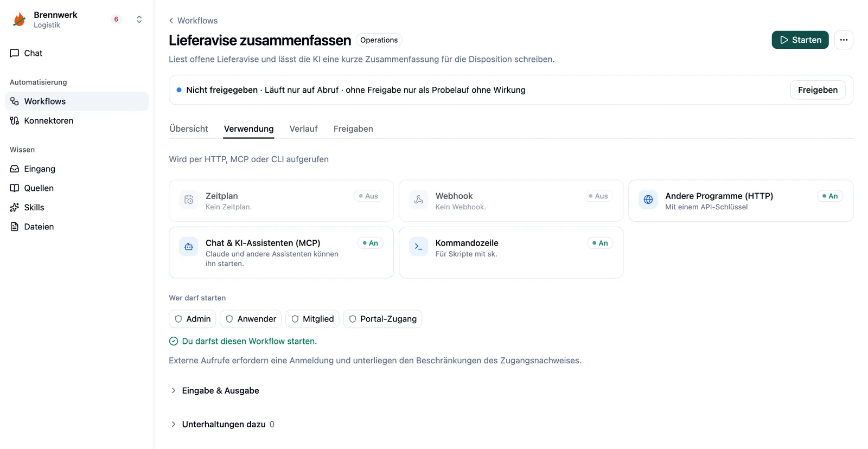
Task: Open the Andere Programme (HTTP) card title
Action: click(x=719, y=196)
